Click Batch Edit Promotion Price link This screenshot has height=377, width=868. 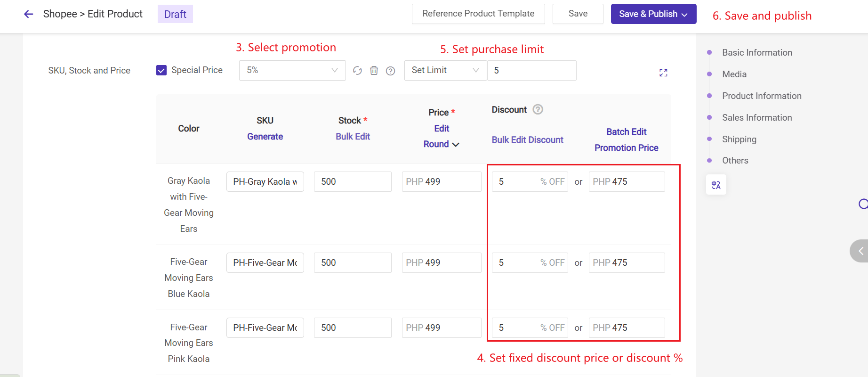pyautogui.click(x=626, y=139)
